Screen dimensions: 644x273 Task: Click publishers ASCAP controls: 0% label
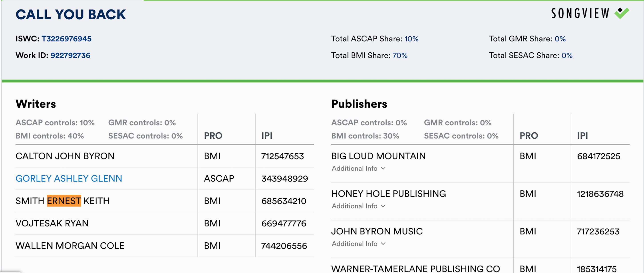pyautogui.click(x=369, y=123)
